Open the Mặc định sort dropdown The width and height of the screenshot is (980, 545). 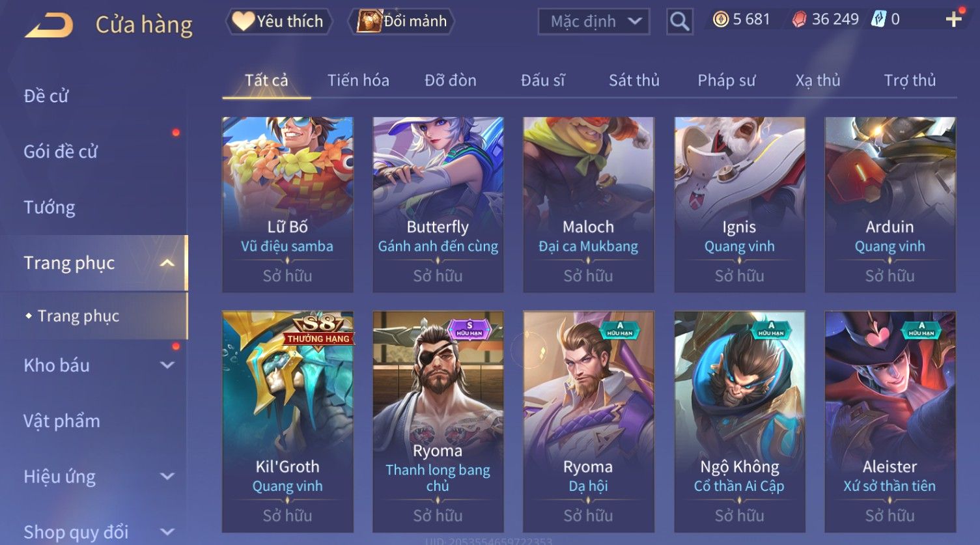(x=594, y=21)
